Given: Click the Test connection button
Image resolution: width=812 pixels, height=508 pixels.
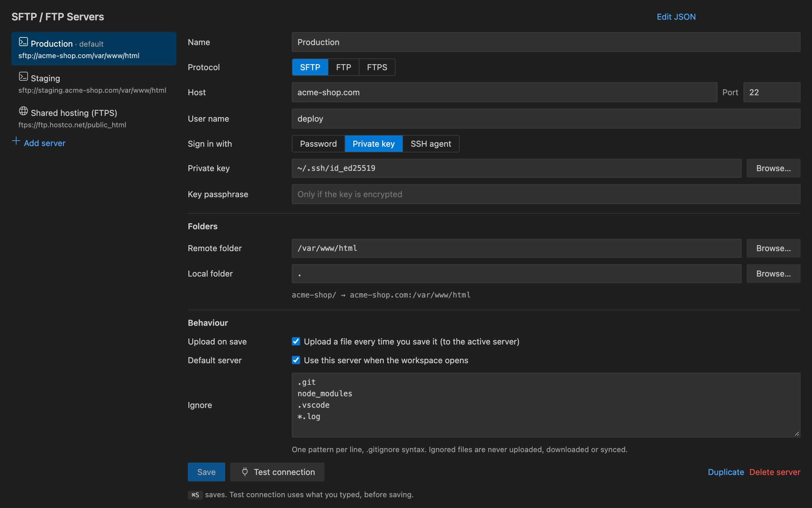Looking at the screenshot, I should click(277, 472).
